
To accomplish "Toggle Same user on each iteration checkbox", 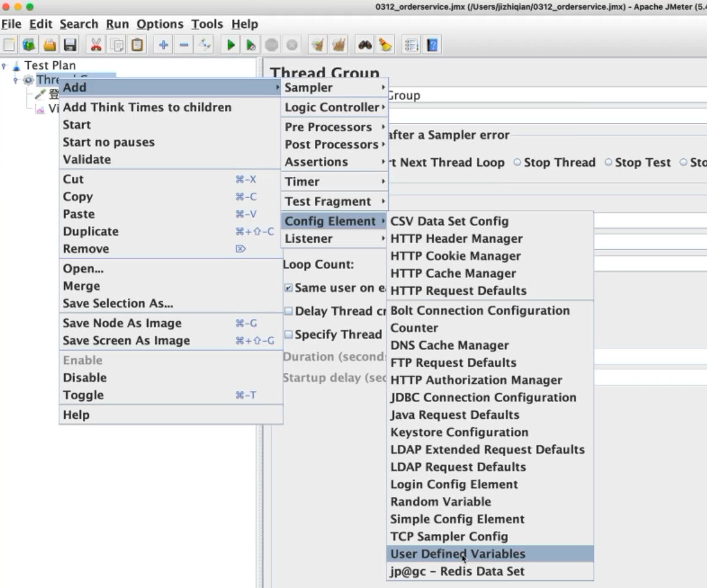I will (288, 288).
